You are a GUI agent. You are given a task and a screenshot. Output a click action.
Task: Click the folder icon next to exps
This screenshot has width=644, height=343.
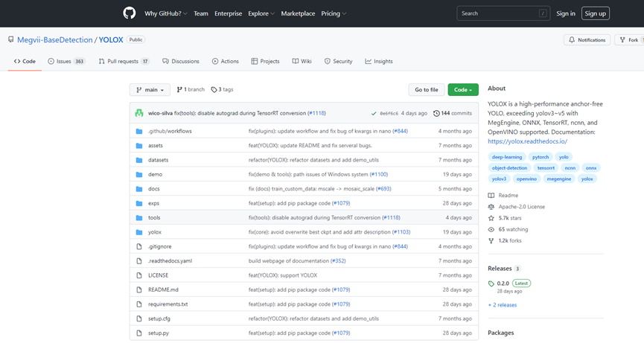pos(139,204)
